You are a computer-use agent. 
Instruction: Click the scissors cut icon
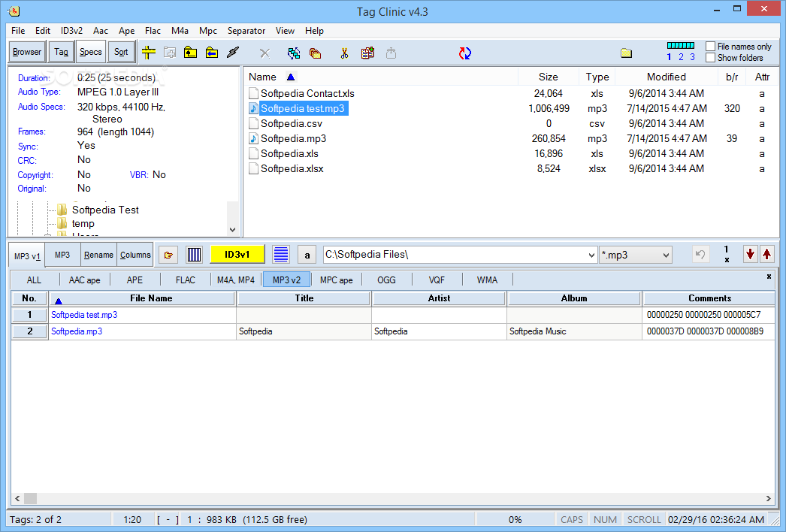coord(344,53)
